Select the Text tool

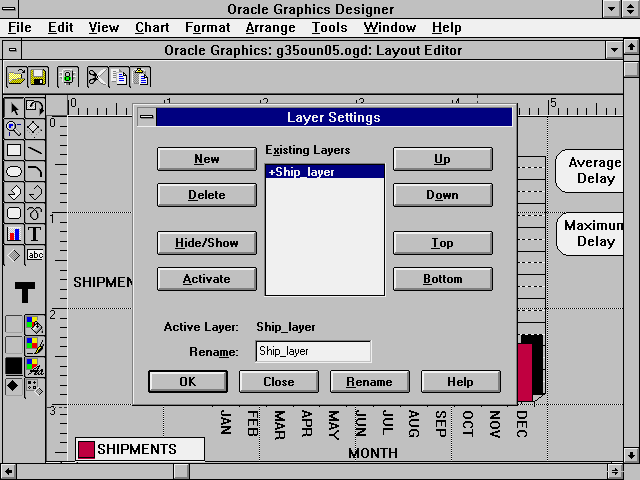click(x=35, y=234)
